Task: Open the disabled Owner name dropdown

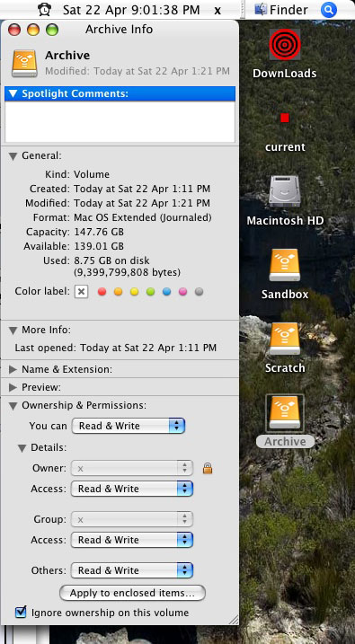Action: (x=132, y=468)
